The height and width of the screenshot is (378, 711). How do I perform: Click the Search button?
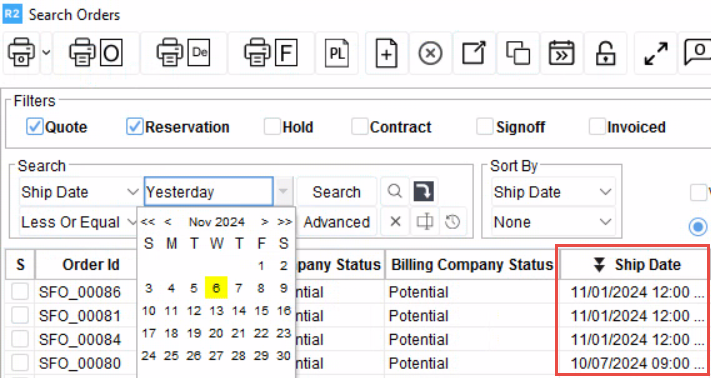point(336,192)
